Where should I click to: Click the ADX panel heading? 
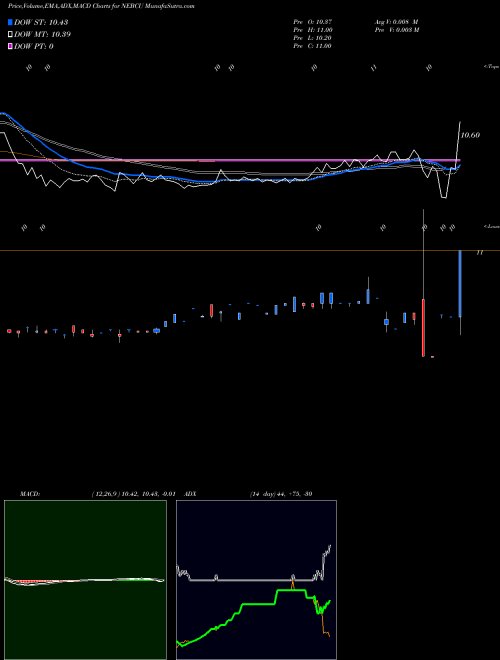point(190,494)
